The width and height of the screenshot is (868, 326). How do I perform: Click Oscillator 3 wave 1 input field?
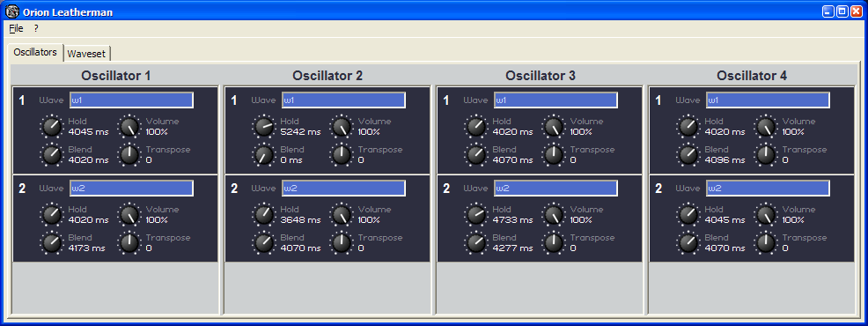(x=555, y=100)
